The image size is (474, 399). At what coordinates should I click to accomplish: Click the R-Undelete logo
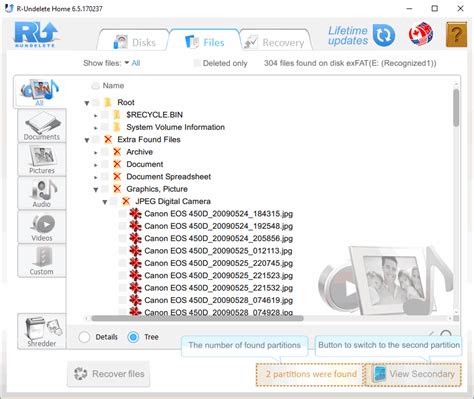coord(35,35)
